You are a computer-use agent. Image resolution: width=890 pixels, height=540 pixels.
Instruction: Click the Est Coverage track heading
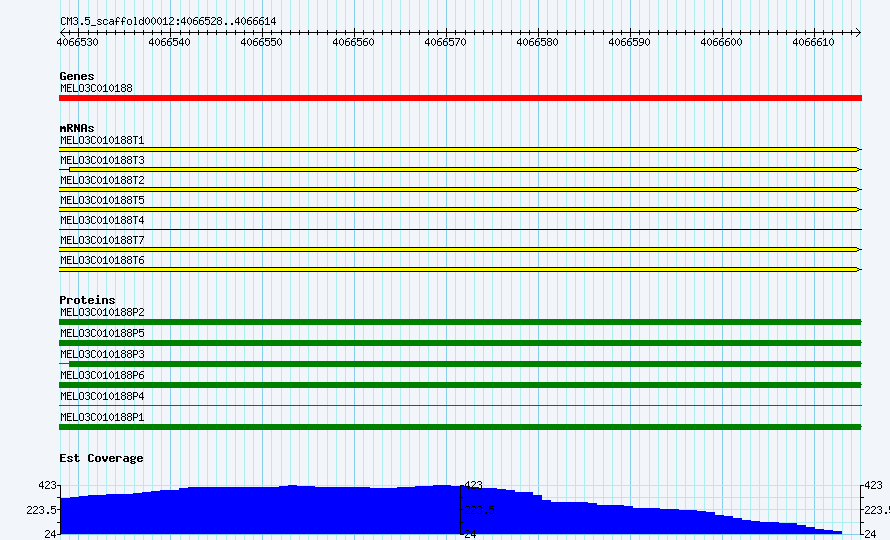[x=101, y=458]
